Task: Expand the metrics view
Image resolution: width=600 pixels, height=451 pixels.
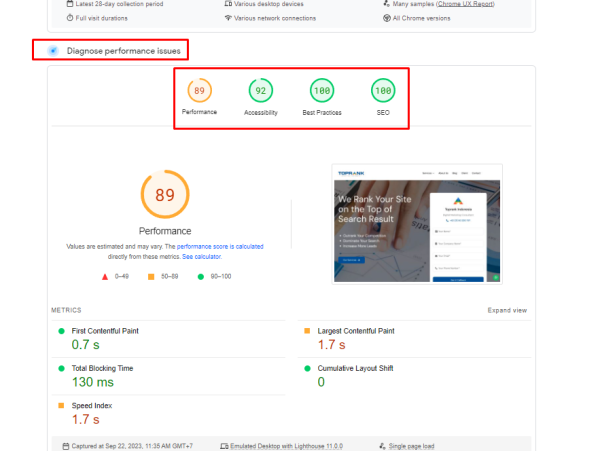Action: tap(506, 311)
